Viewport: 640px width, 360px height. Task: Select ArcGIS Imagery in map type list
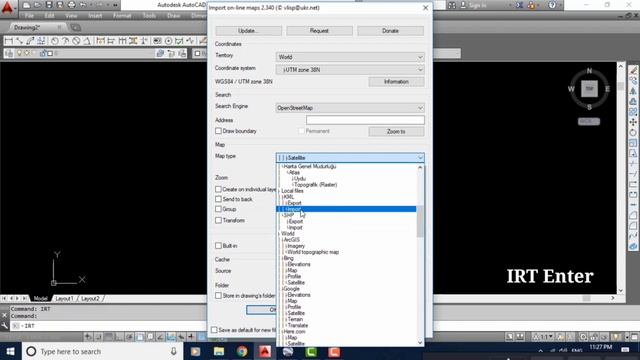tap(296, 246)
